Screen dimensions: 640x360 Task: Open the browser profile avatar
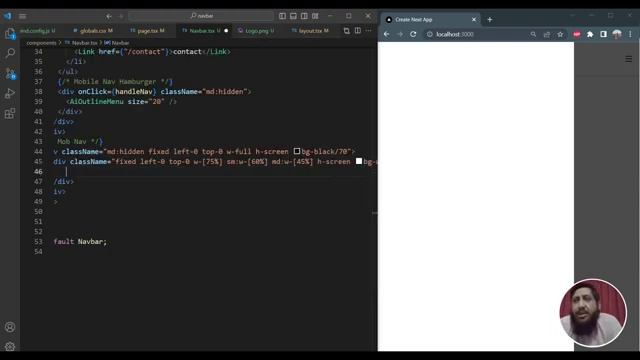[x=617, y=34]
